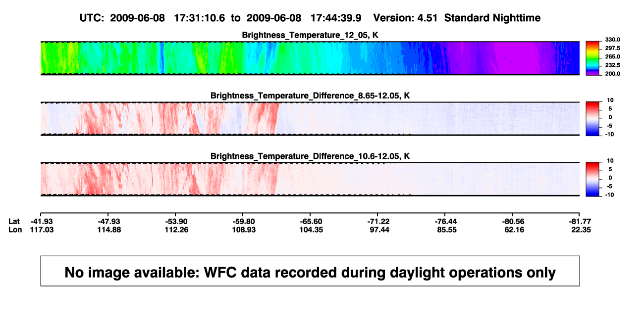Click the Lat axis label
This screenshot has width=644, height=330.
tap(14, 221)
